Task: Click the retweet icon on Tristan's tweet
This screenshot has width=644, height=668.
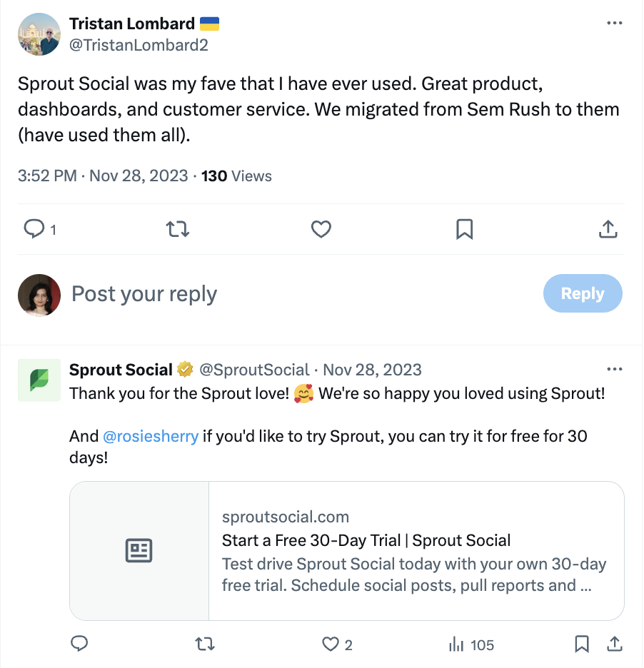Action: tap(177, 229)
